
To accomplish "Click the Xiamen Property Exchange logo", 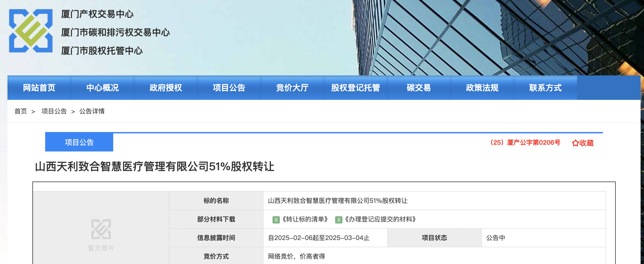I will tap(31, 31).
